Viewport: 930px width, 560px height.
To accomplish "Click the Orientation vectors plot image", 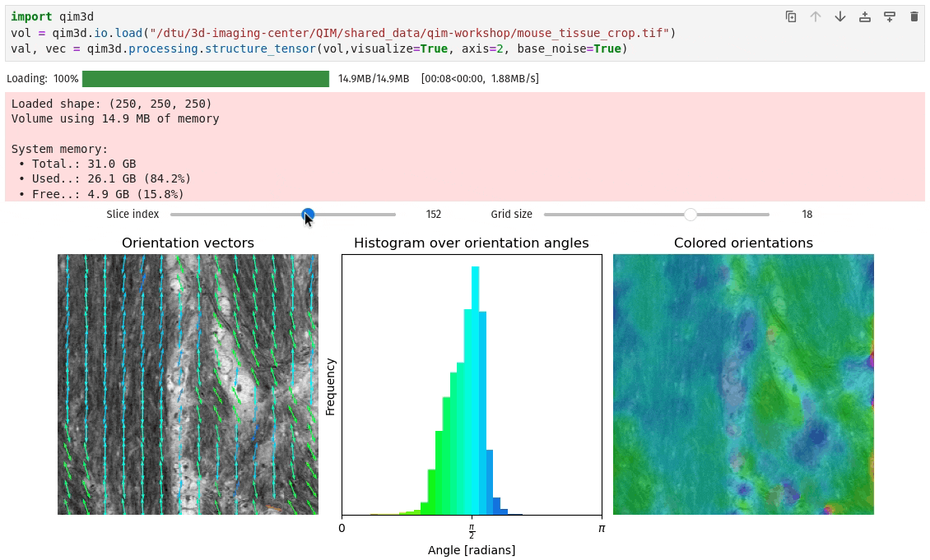I will point(188,383).
